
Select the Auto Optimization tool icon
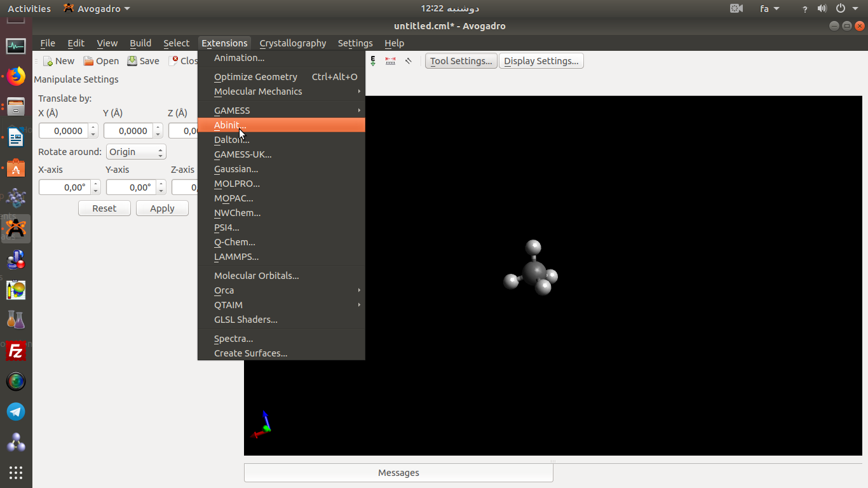pyautogui.click(x=373, y=61)
